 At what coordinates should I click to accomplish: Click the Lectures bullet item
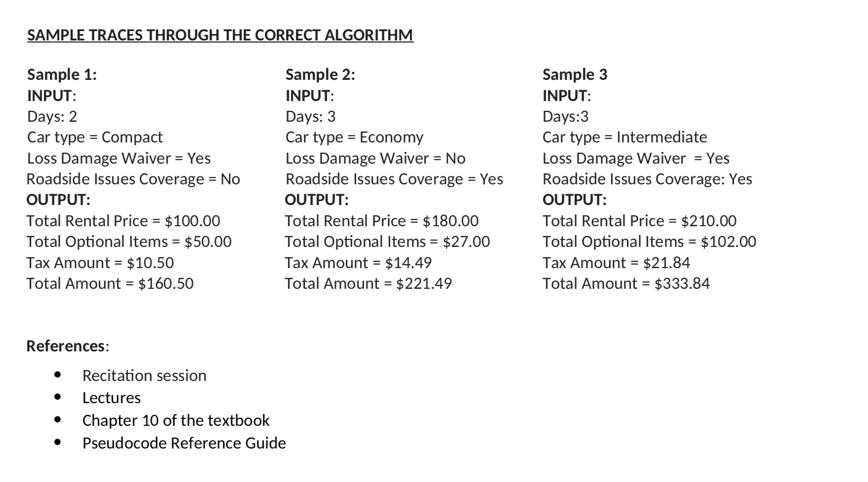pos(111,398)
